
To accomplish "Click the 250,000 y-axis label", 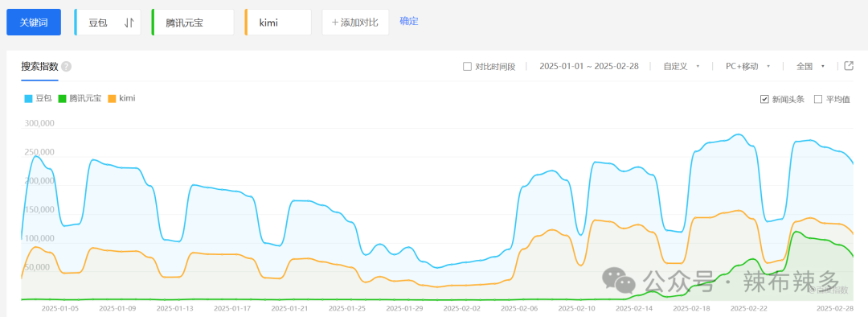I will (39, 152).
